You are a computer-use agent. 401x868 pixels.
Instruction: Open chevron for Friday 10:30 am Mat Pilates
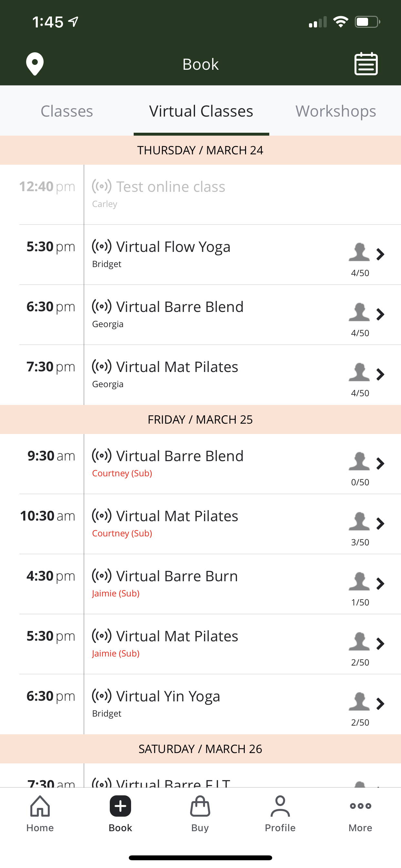pos(380,524)
